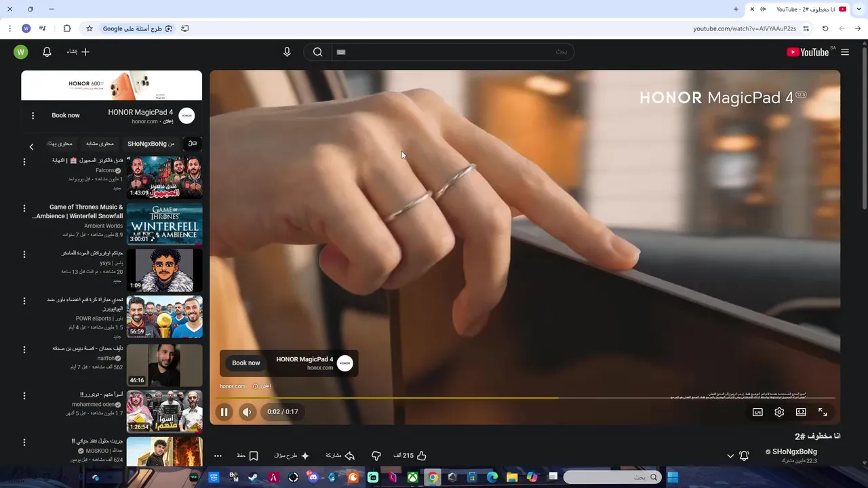This screenshot has height=488, width=868.
Task: Open a new tab with the plus button
Action: coord(736,9)
